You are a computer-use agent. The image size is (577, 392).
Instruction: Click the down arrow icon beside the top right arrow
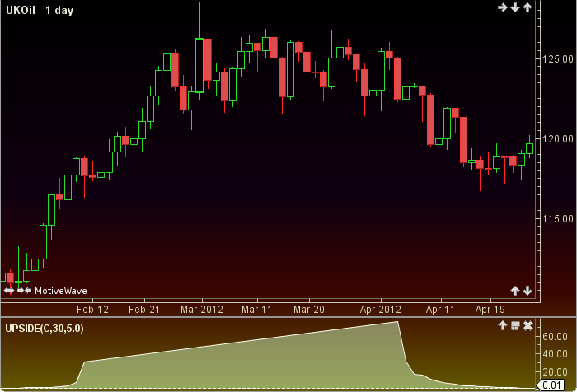pyautogui.click(x=515, y=7)
